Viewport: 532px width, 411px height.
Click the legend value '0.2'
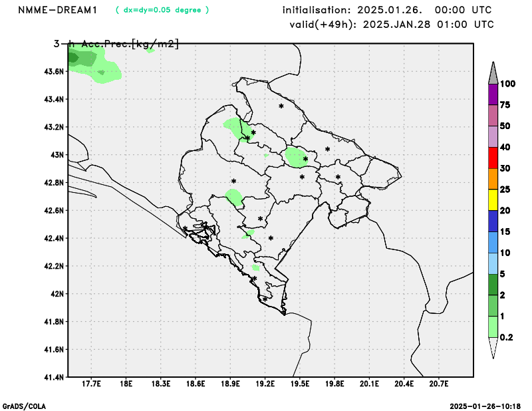coord(506,337)
